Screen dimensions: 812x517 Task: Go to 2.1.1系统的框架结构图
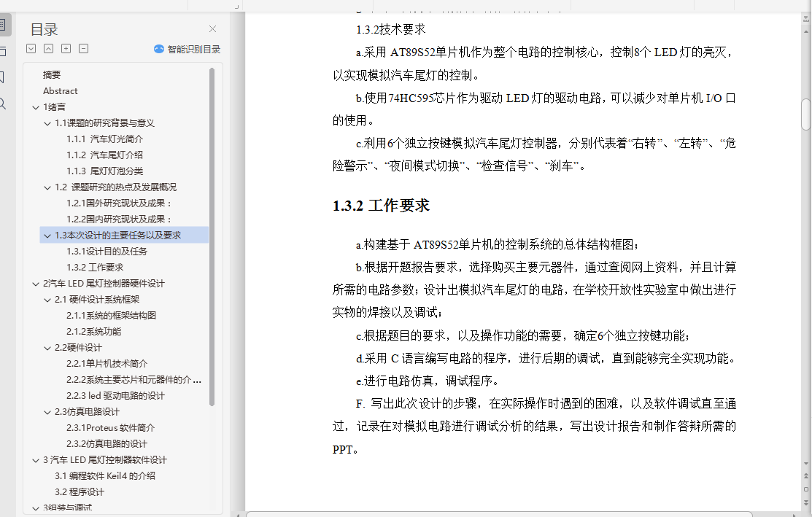tap(112, 315)
